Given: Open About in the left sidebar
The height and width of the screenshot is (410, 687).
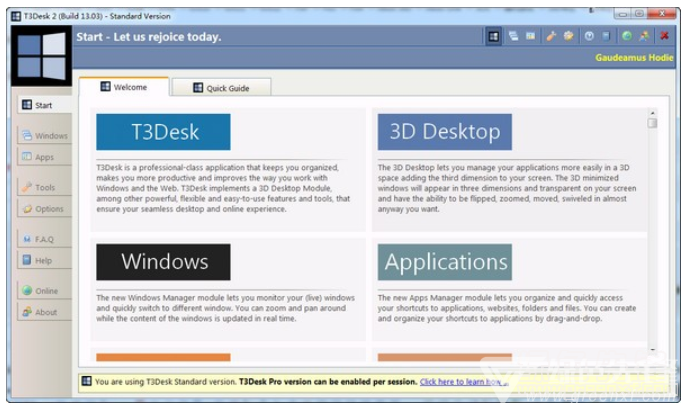Looking at the screenshot, I should click(x=44, y=312).
